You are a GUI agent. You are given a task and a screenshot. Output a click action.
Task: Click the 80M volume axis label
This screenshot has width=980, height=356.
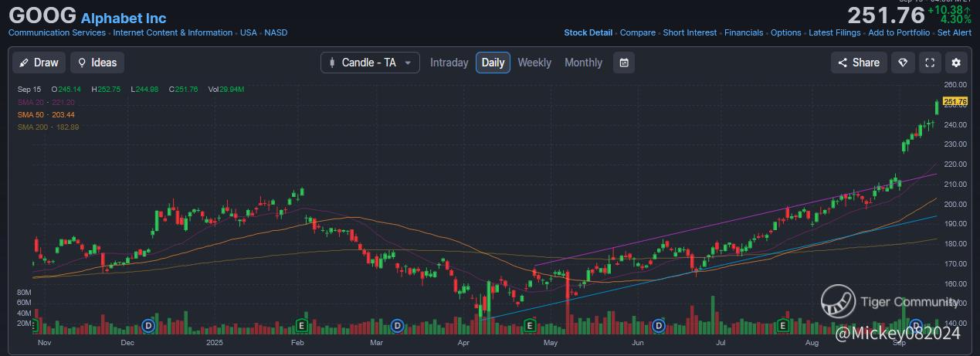click(x=24, y=293)
